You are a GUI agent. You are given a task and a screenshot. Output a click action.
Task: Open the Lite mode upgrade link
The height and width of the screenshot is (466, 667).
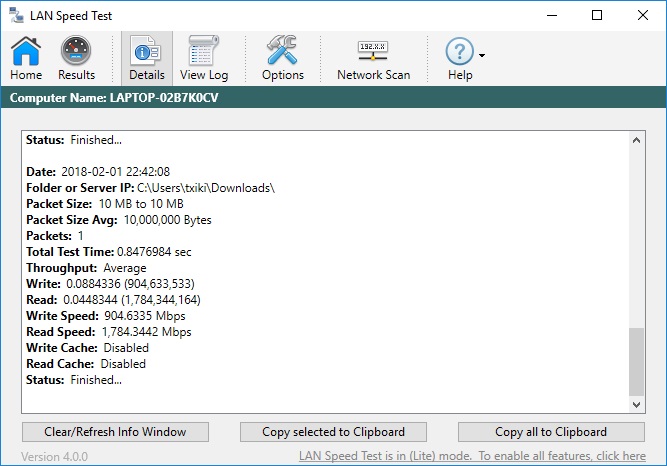coord(472,456)
